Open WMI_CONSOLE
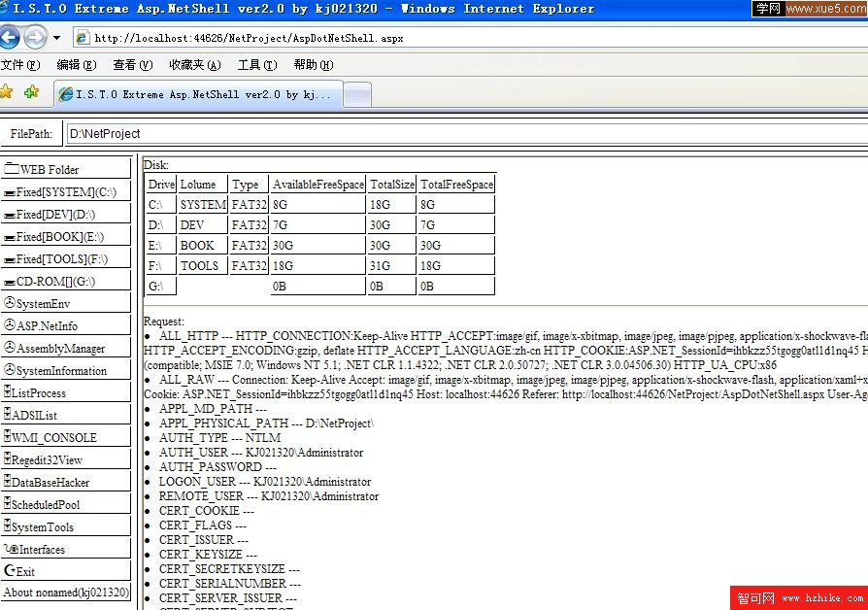Screen dimensions: 868x610 coord(66,436)
